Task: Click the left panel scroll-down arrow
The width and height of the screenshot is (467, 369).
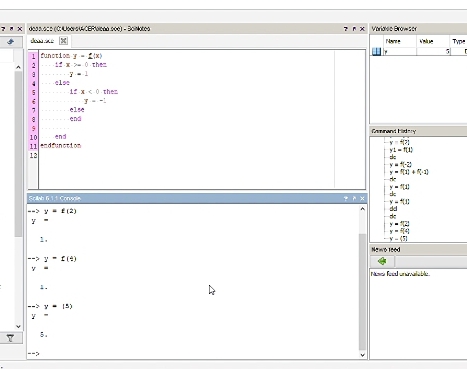Action: point(18,326)
